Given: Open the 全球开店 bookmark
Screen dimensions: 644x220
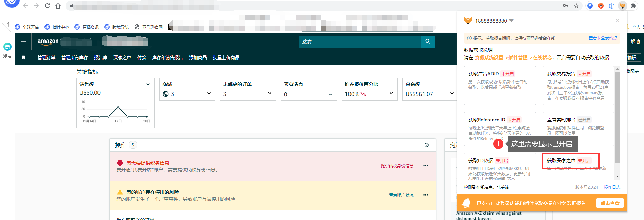Looking at the screenshot, I should 27,27.
